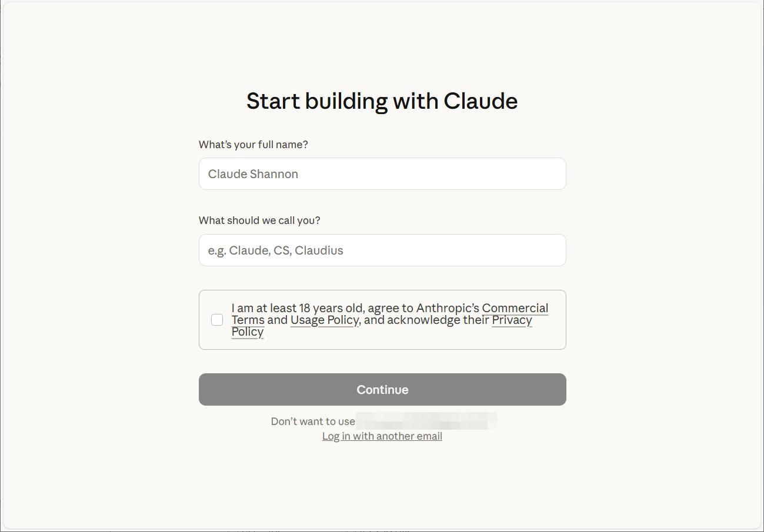This screenshot has height=532, width=764.
Task: Open the Commercial Terms link
Action: pyautogui.click(x=515, y=308)
